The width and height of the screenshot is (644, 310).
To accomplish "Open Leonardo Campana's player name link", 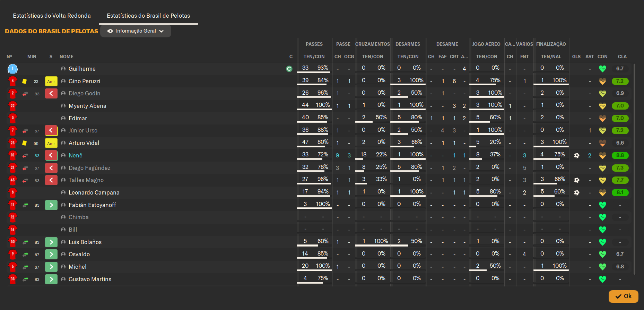I will coord(94,192).
